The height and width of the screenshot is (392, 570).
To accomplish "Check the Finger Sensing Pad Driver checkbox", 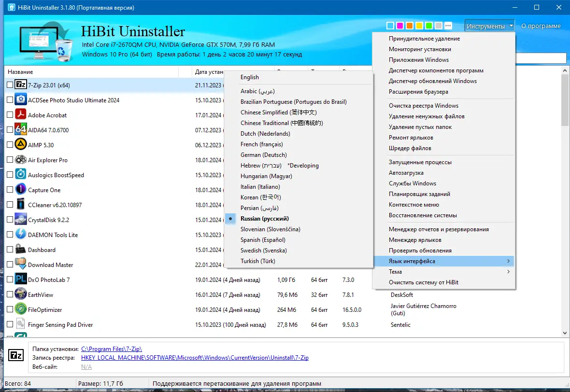I will [x=10, y=324].
